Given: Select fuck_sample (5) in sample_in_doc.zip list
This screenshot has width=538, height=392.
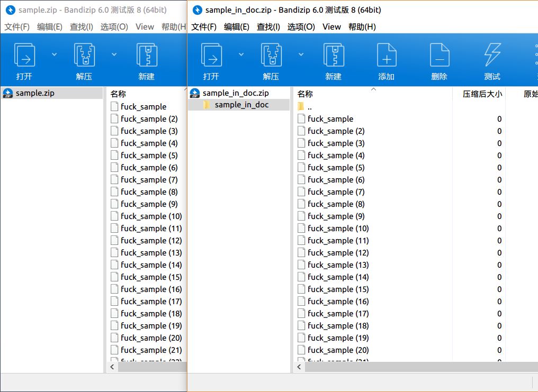Looking at the screenshot, I should click(x=336, y=168).
